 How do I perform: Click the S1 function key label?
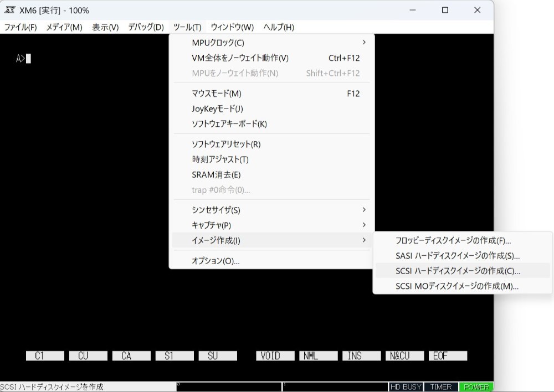(x=175, y=355)
